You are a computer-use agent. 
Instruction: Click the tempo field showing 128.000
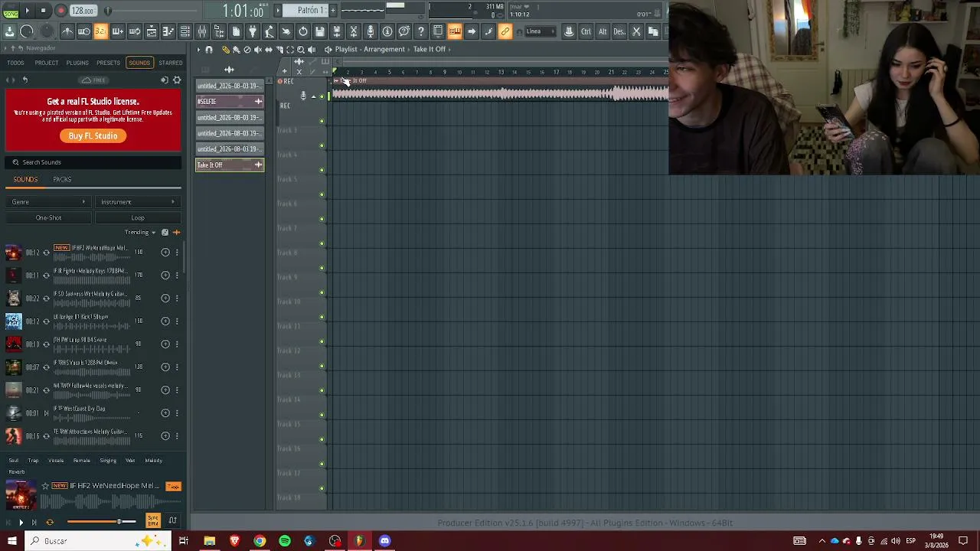pos(83,11)
